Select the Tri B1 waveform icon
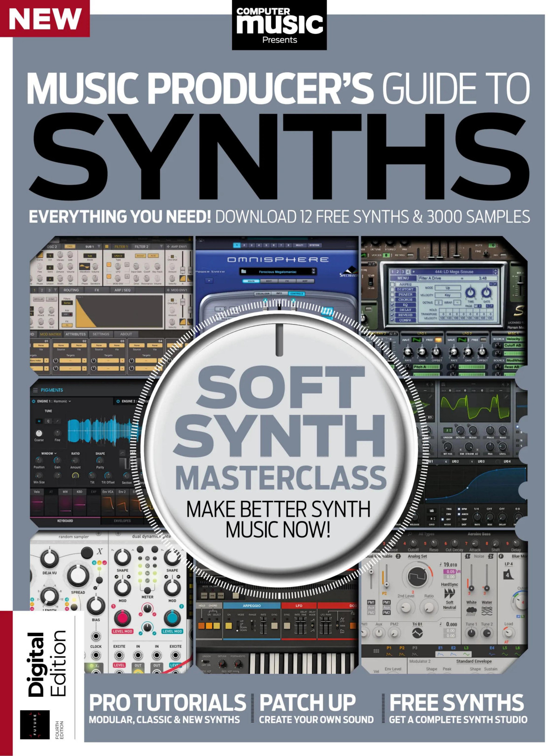The height and width of the screenshot is (756, 560). pyautogui.click(x=417, y=633)
